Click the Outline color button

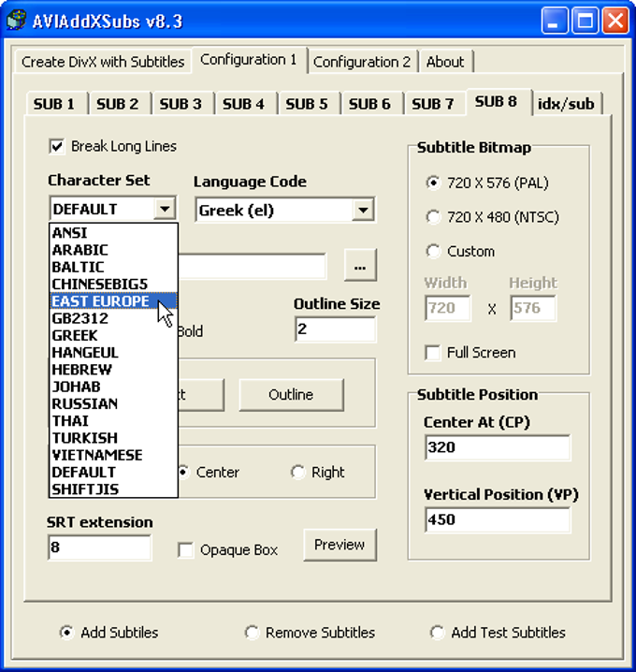tap(291, 395)
